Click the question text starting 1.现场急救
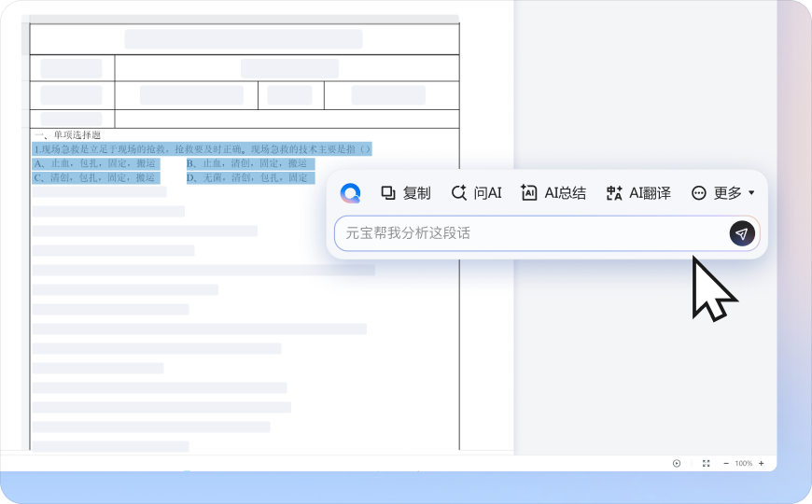The image size is (812, 504). click(x=202, y=149)
